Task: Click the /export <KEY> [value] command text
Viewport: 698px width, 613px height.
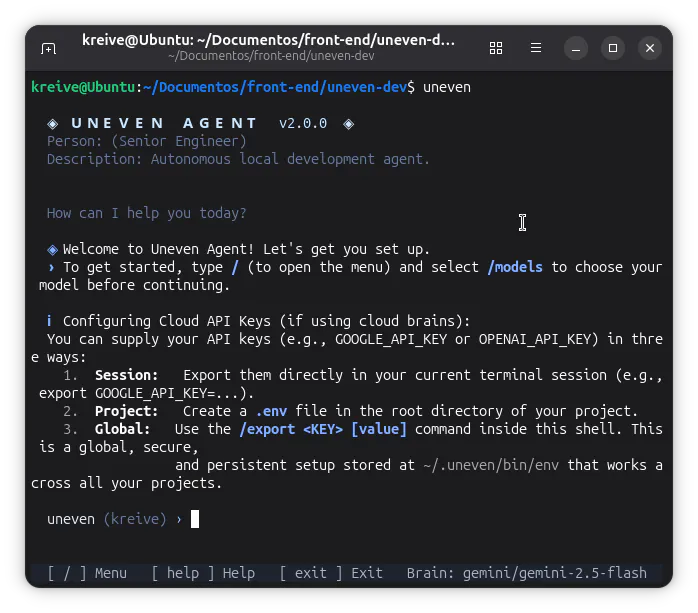Action: [x=323, y=429]
